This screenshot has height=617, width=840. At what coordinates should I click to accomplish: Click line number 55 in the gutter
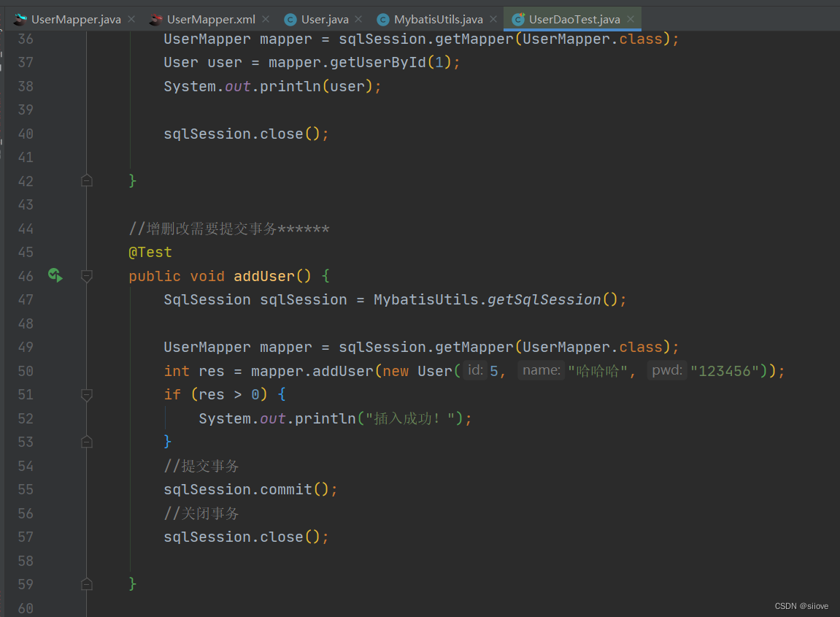(x=26, y=489)
